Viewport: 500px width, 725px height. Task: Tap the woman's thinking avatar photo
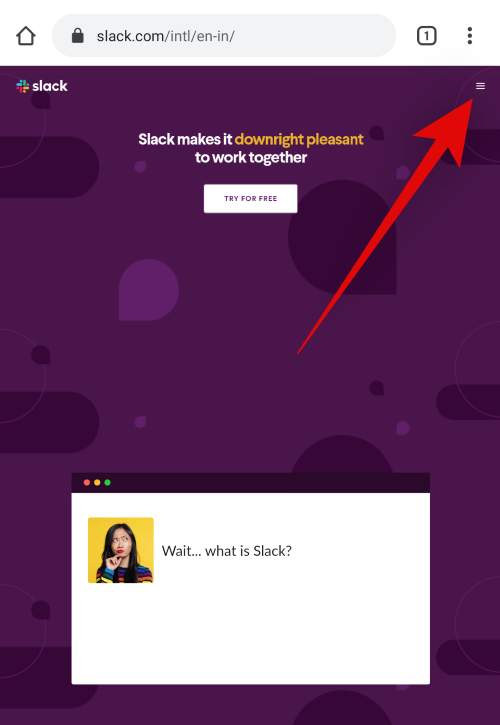(121, 550)
